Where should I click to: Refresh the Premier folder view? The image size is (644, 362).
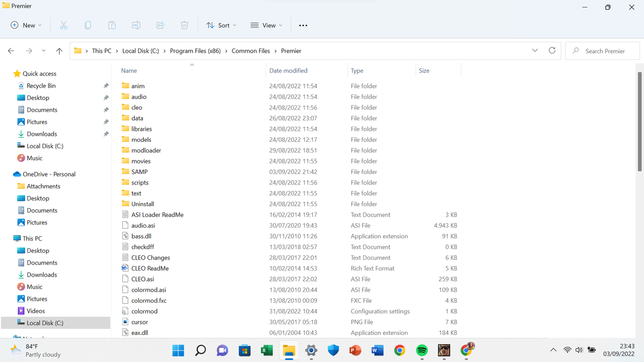coord(552,51)
